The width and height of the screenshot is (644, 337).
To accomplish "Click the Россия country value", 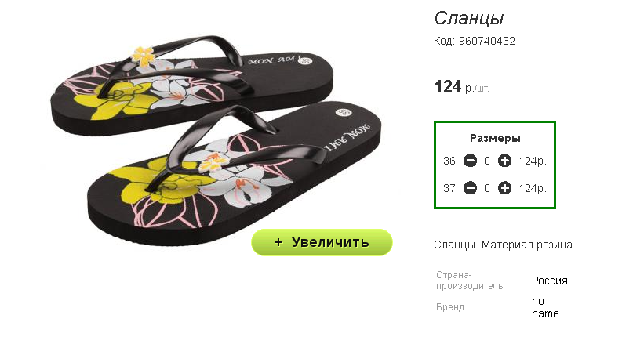I will (550, 281).
